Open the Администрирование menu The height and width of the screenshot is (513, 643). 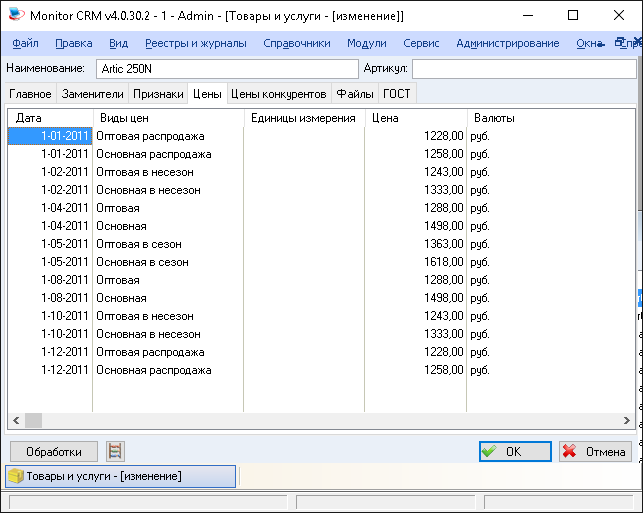pyautogui.click(x=507, y=43)
